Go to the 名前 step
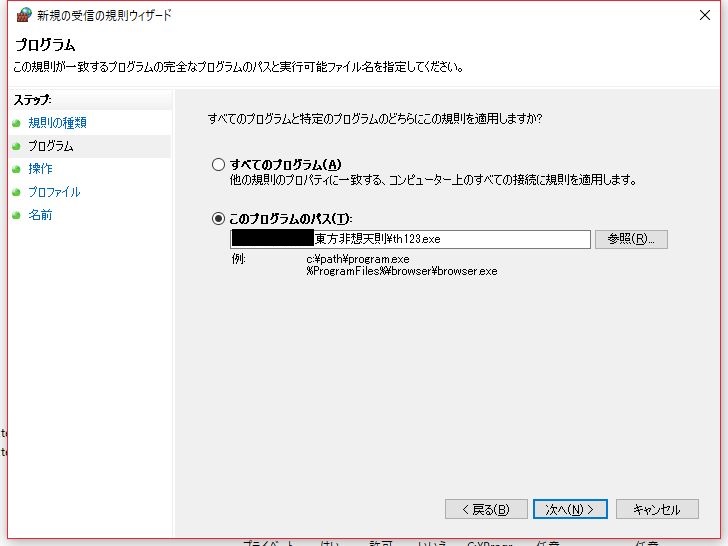 [x=40, y=215]
